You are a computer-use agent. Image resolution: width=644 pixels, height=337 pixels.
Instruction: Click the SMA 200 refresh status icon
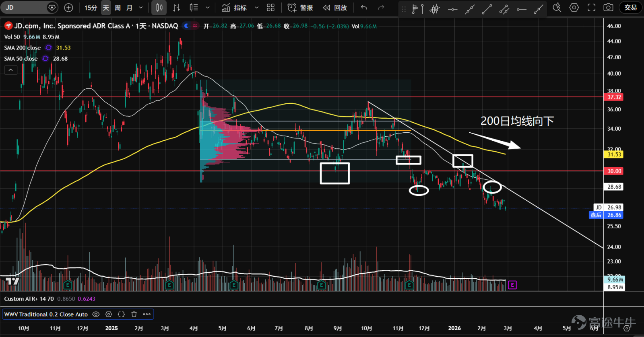click(49, 47)
